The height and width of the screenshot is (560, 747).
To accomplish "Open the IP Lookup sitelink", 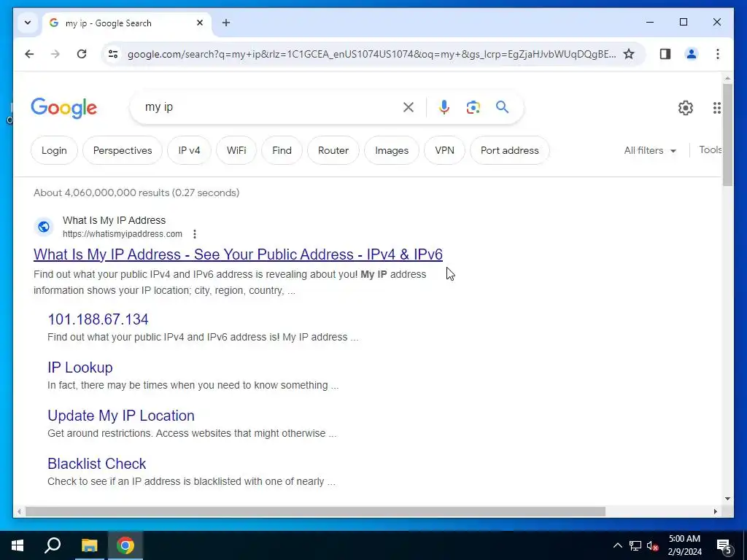I will pos(80,367).
